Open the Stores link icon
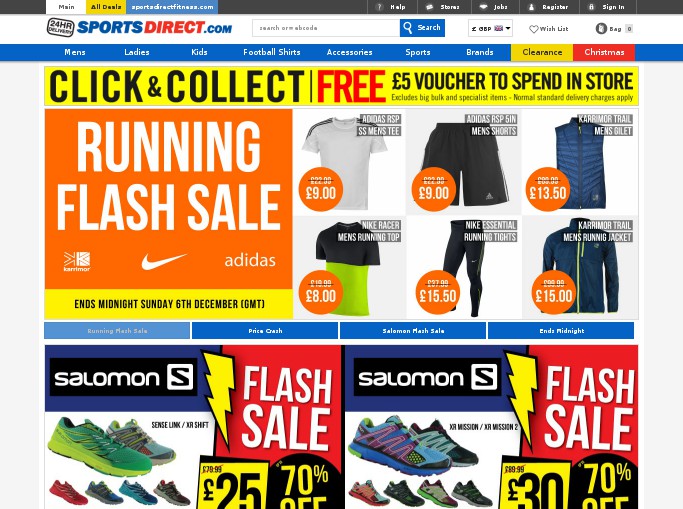The height and width of the screenshot is (509, 683). tap(429, 7)
